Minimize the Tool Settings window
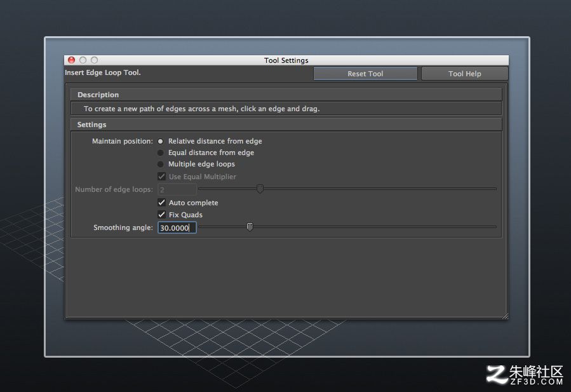Viewport: 571px width, 392px height. click(83, 60)
